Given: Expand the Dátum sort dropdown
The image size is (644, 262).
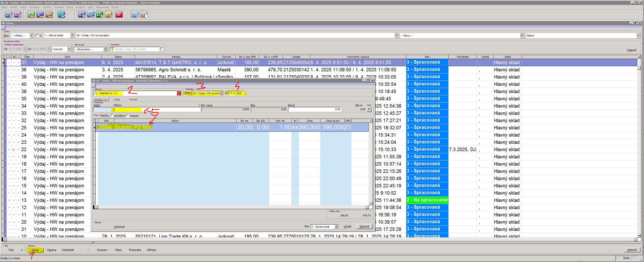Looking at the screenshot, I should pos(638,36).
